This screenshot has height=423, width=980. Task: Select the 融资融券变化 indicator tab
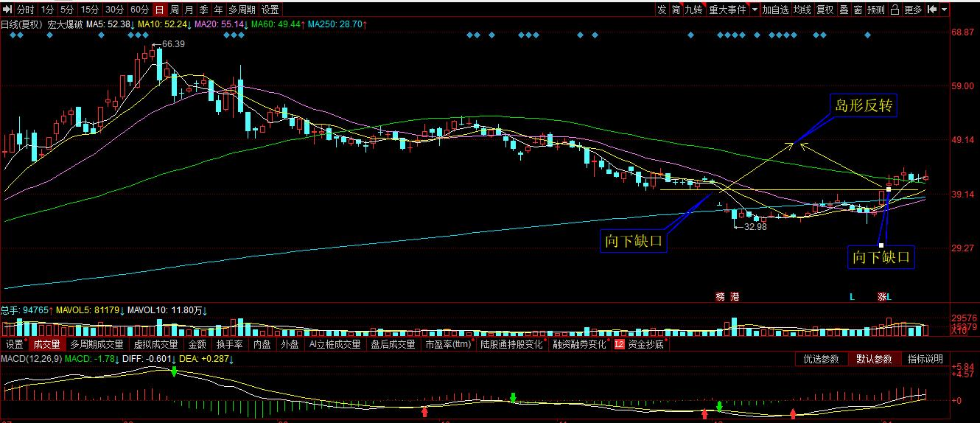tap(580, 344)
